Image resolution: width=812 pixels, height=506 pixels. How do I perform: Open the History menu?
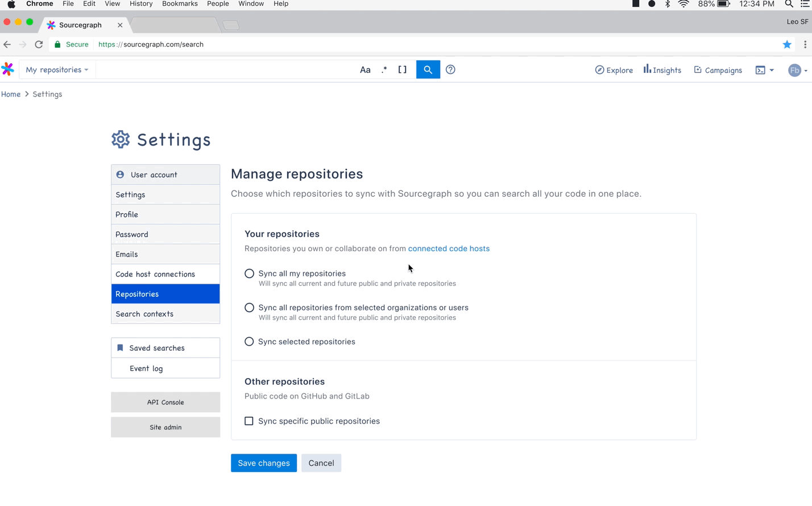click(x=141, y=4)
